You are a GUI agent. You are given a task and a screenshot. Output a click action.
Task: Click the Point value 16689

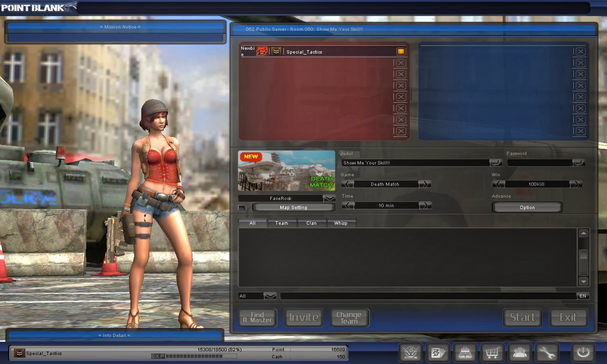click(x=338, y=349)
